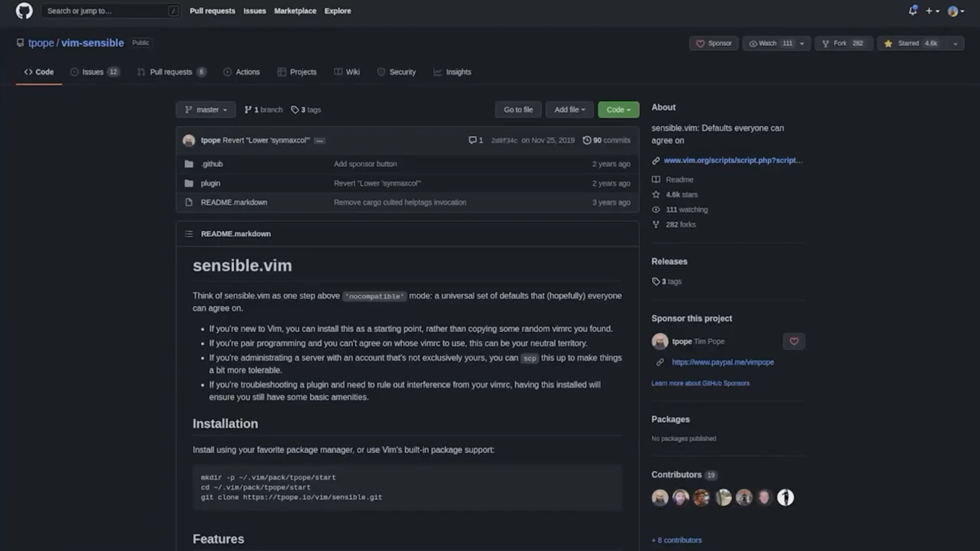Open the vim-sensible repository link

pyautogui.click(x=92, y=43)
